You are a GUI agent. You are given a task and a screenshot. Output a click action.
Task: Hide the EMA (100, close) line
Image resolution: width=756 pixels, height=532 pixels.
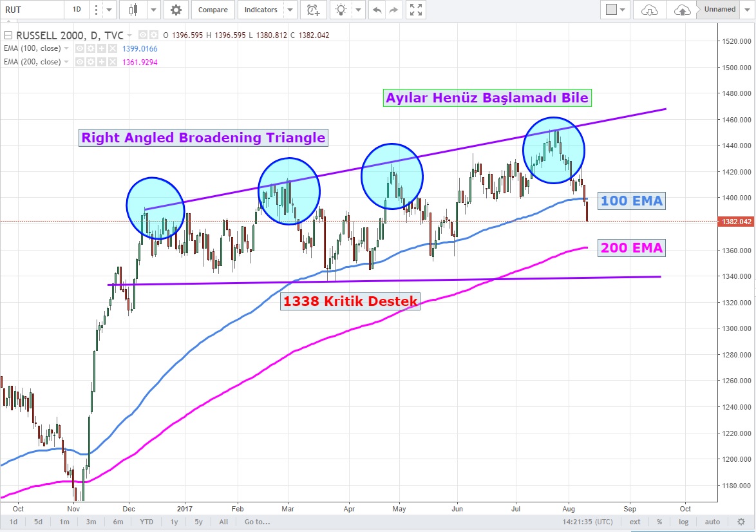(x=80, y=48)
